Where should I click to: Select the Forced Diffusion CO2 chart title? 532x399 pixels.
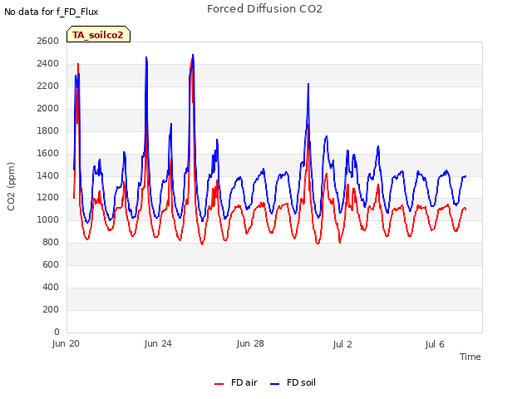point(264,9)
